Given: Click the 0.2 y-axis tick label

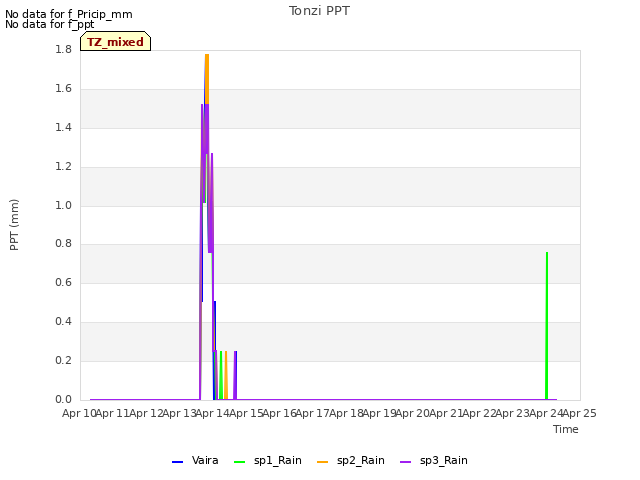Looking at the screenshot, I should pyautogui.click(x=63, y=360).
